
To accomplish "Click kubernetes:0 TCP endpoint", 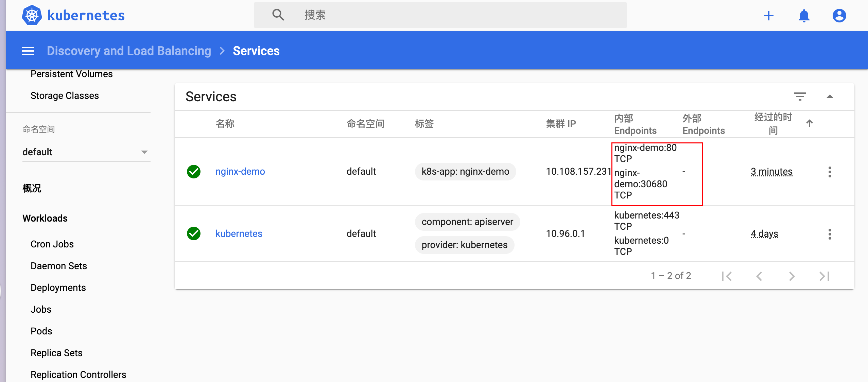I will point(641,246).
